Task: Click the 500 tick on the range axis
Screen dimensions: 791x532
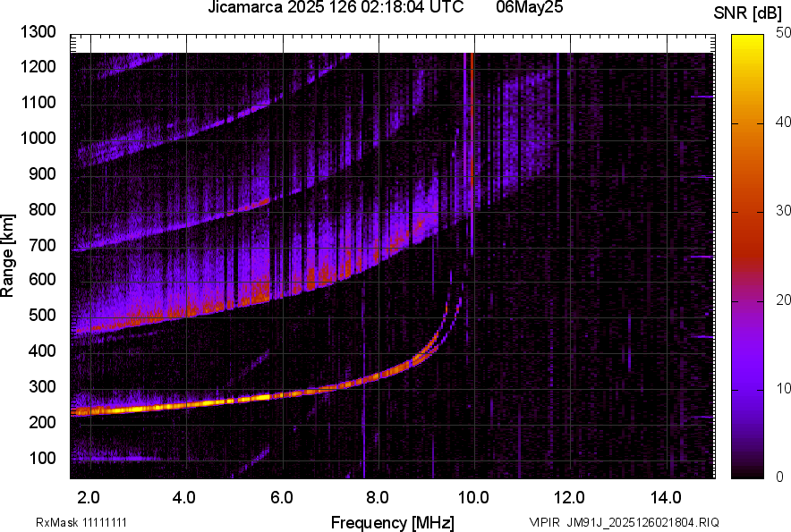Action: pyautogui.click(x=41, y=316)
